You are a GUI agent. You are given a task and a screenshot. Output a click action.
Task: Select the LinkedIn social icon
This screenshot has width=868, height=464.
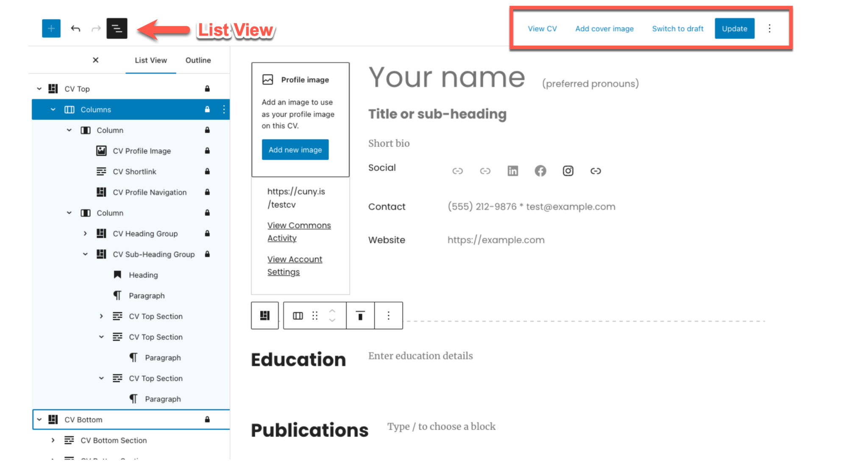(x=512, y=171)
